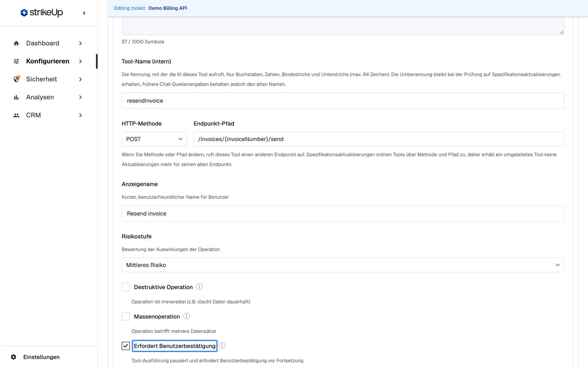The image size is (588, 368).
Task: Click the description textarea above the counter
Action: click(343, 26)
